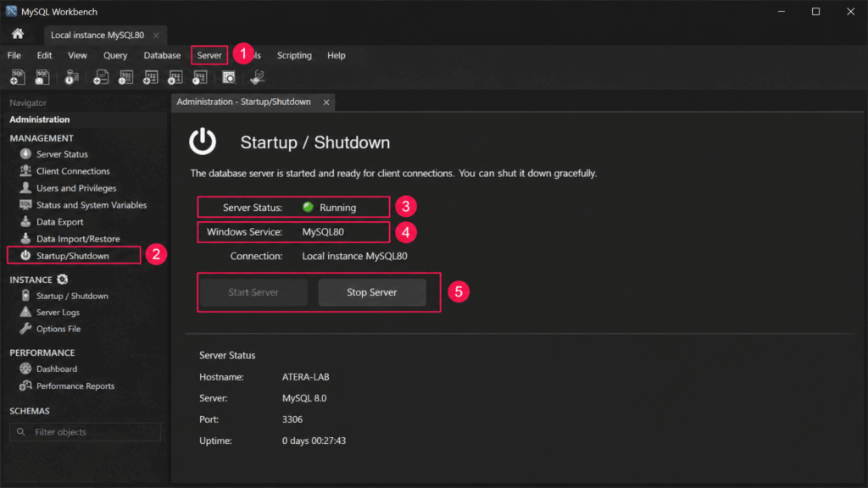The width and height of the screenshot is (868, 488).
Task: Open the Scripting menu
Action: coord(294,55)
